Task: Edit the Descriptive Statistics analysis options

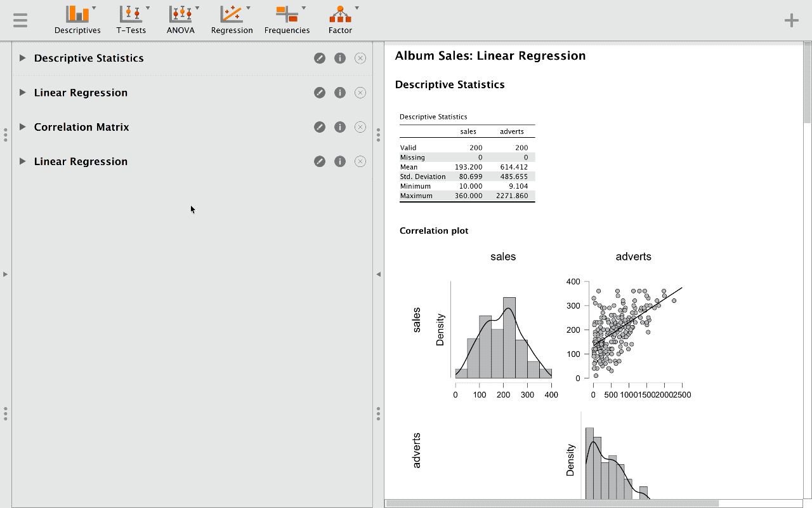Action: coord(320,58)
